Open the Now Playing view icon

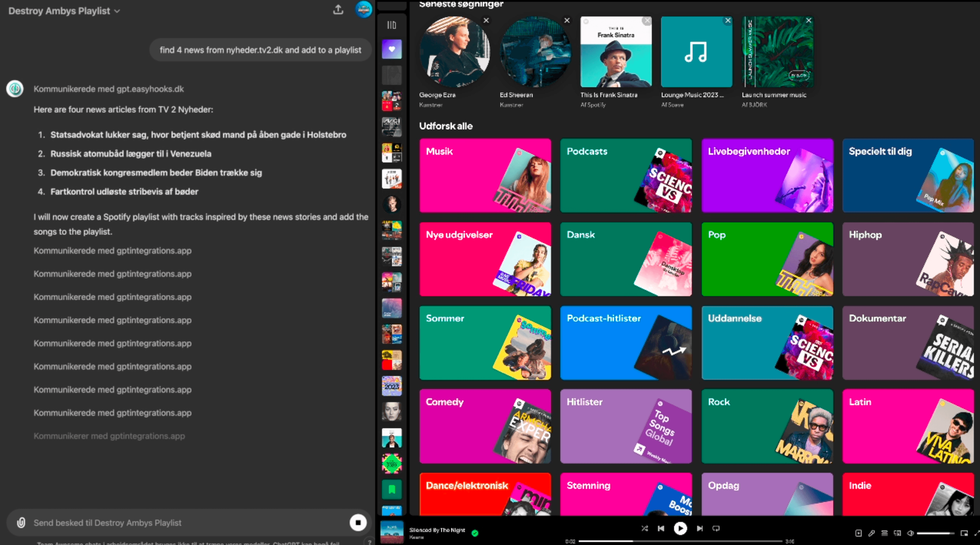tap(859, 533)
